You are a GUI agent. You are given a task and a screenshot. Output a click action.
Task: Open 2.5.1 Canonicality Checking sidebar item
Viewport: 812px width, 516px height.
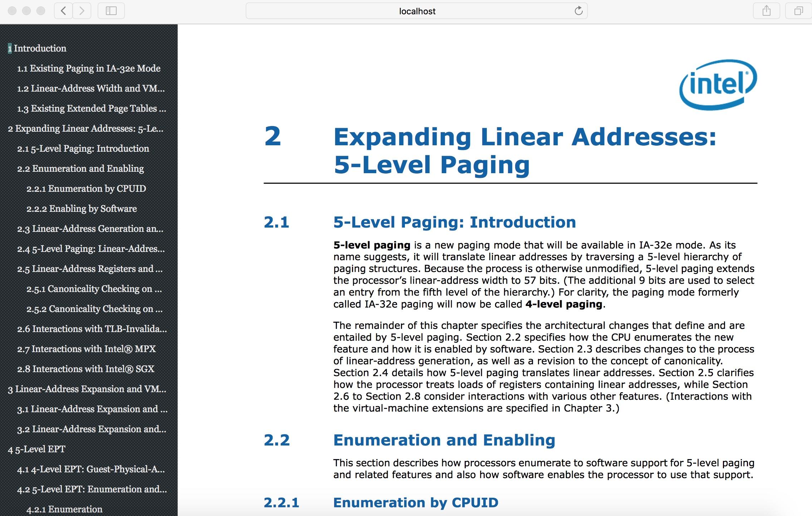point(94,289)
